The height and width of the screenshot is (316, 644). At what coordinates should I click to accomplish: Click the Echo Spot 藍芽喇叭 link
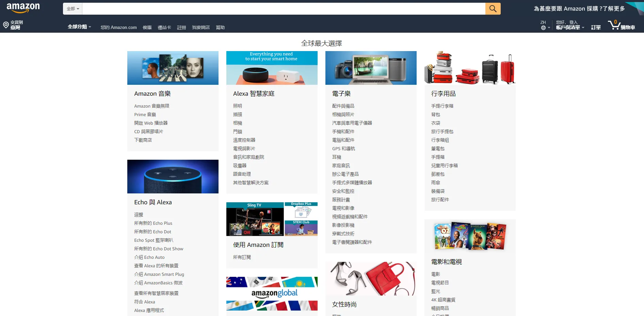point(154,240)
